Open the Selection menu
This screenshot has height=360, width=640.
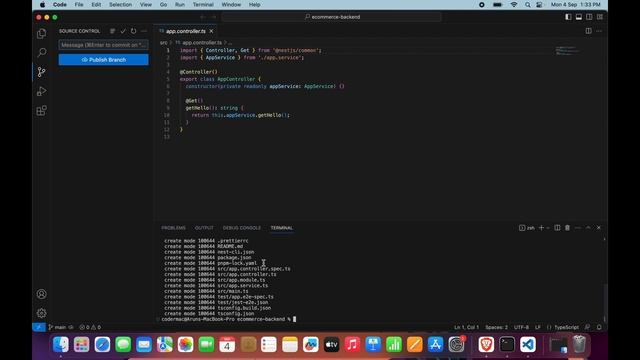point(120,4)
